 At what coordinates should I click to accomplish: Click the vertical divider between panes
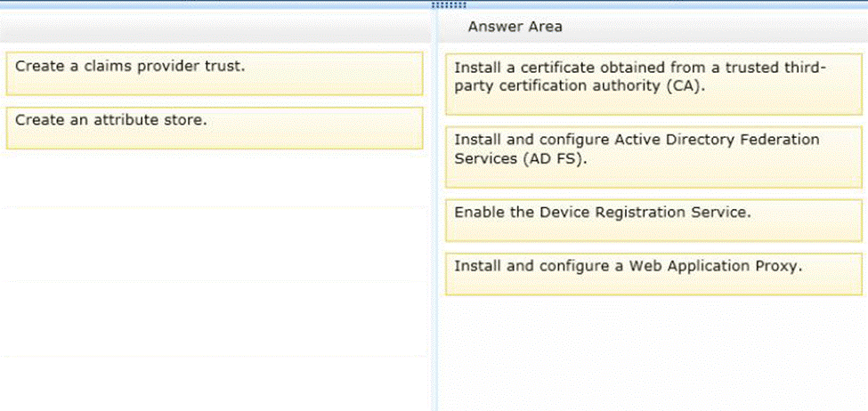click(434, 222)
